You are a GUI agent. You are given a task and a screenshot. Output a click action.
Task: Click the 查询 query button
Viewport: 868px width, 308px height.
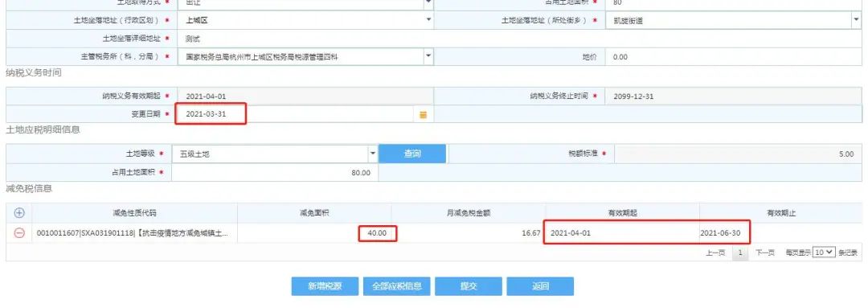(412, 154)
